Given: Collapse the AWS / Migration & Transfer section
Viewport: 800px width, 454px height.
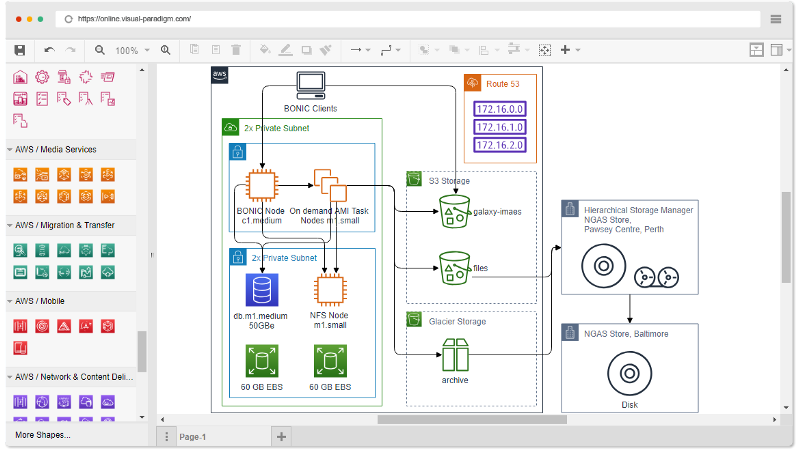Looking at the screenshot, I should click(x=63, y=225).
